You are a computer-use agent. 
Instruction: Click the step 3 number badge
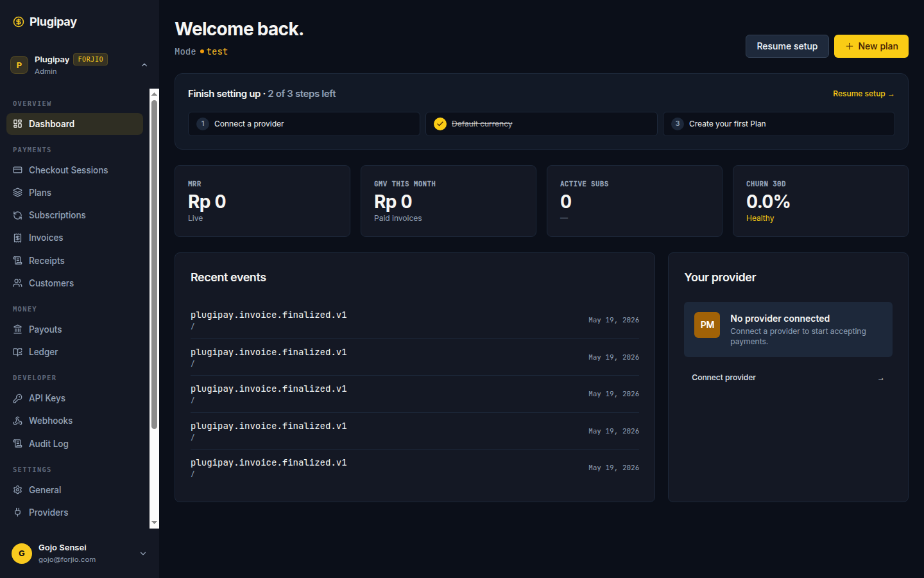[678, 124]
